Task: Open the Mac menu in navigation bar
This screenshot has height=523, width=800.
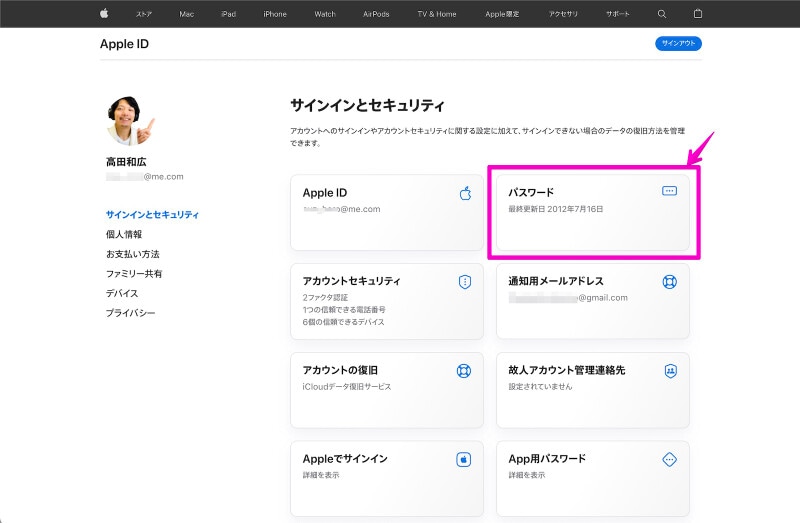Action: (187, 14)
